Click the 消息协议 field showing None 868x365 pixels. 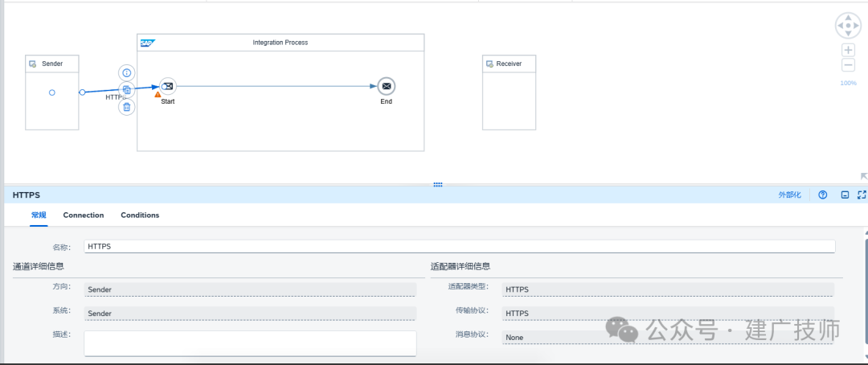(668, 337)
